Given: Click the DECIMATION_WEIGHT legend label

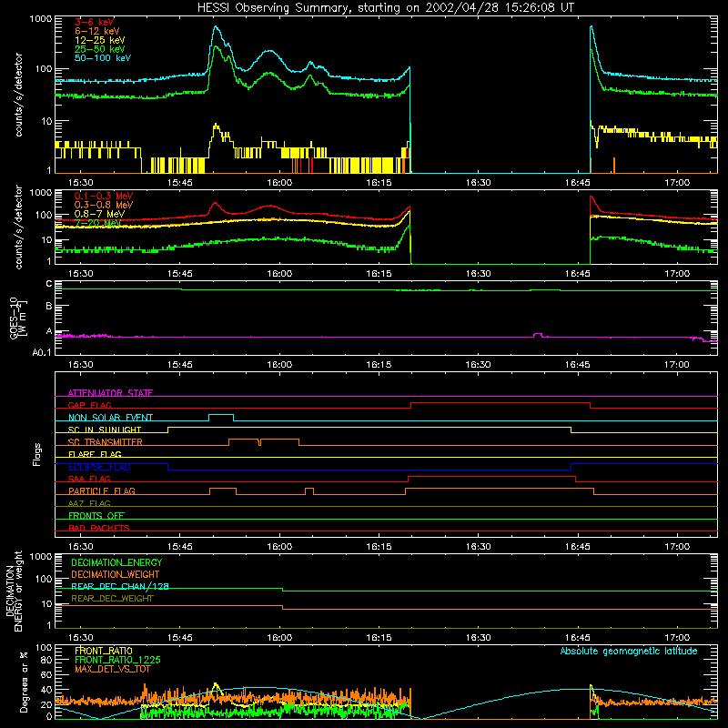Looking at the screenshot, I should [x=116, y=574].
